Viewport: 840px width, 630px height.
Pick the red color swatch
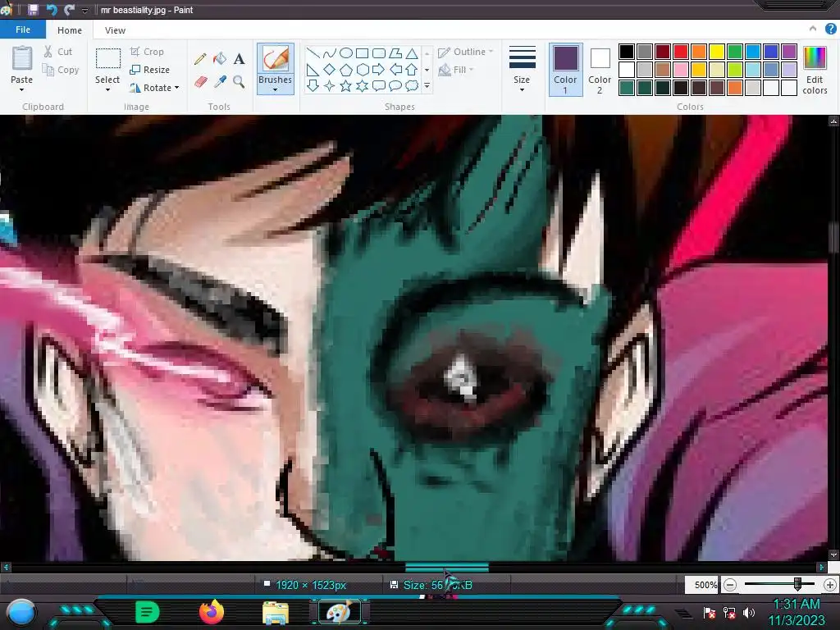(x=681, y=52)
